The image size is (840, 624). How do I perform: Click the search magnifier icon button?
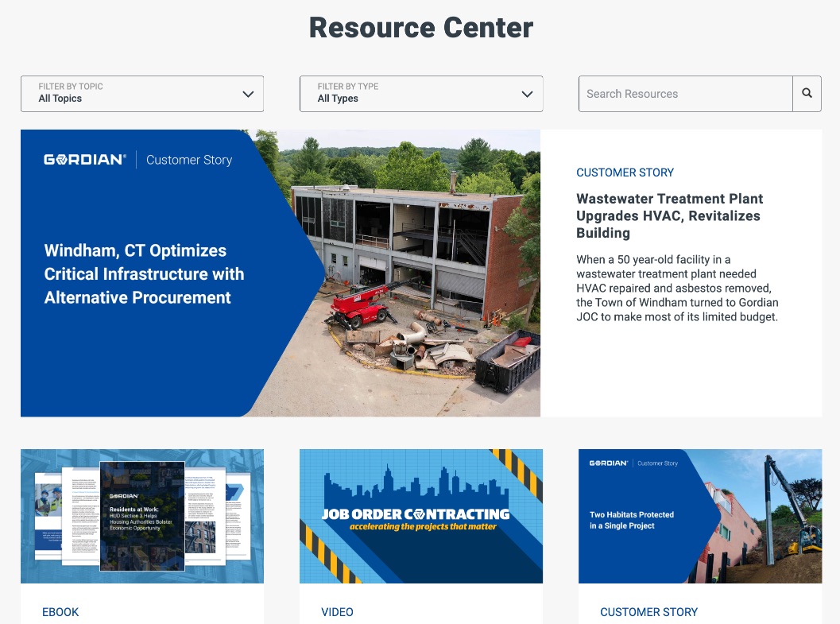(807, 94)
